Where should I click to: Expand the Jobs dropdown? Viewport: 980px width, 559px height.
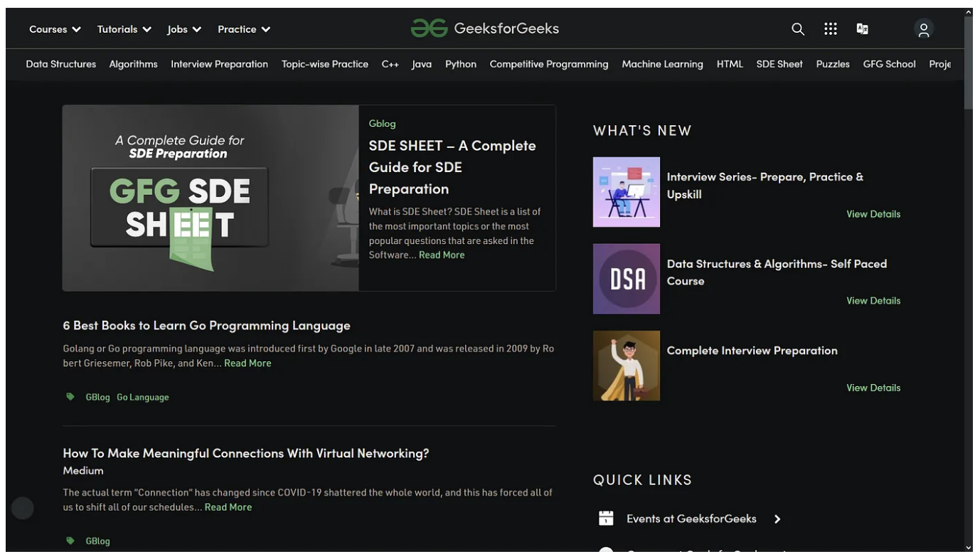click(185, 29)
